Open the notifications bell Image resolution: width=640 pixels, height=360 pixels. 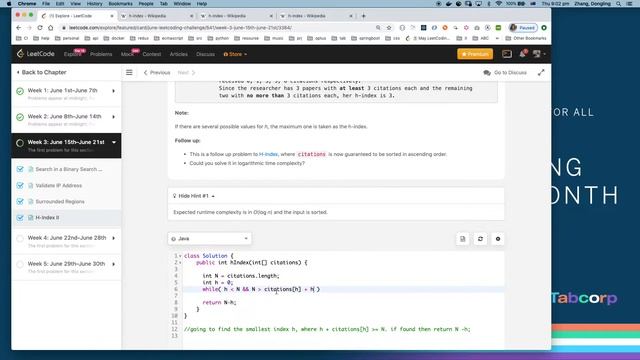(522, 54)
